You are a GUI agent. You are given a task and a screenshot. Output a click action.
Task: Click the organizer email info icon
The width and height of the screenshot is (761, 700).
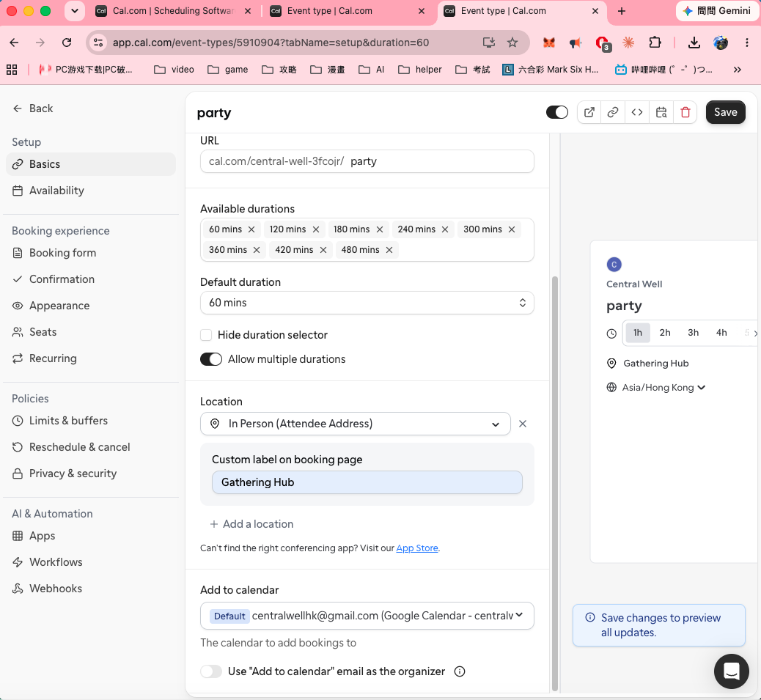pos(460,671)
